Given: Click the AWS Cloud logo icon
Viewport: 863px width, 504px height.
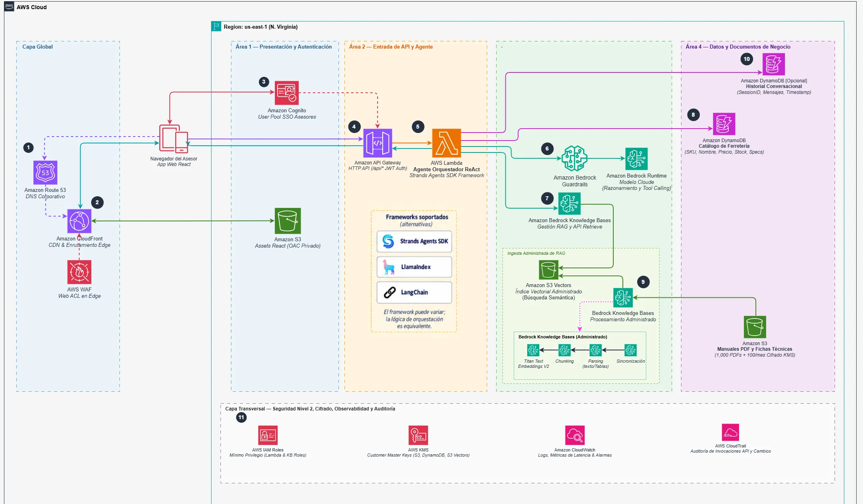Looking at the screenshot, I should [9, 6].
